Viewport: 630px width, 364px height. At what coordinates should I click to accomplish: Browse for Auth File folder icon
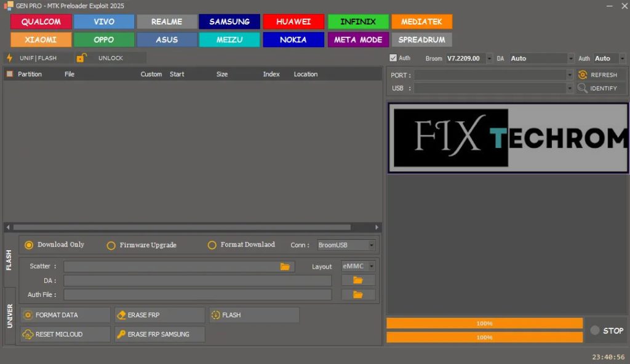tap(357, 295)
